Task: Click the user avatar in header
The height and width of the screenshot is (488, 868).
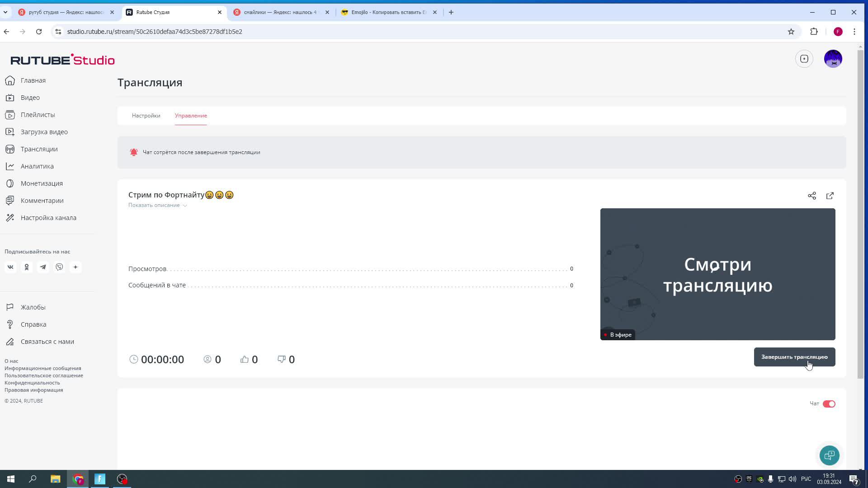Action: [x=833, y=59]
